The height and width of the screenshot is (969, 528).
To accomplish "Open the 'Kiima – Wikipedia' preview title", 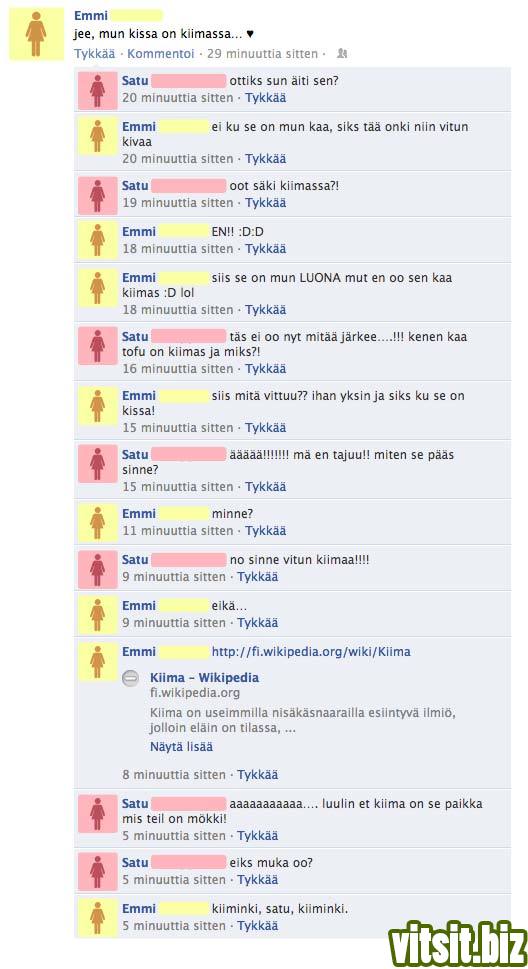I will 205,678.
